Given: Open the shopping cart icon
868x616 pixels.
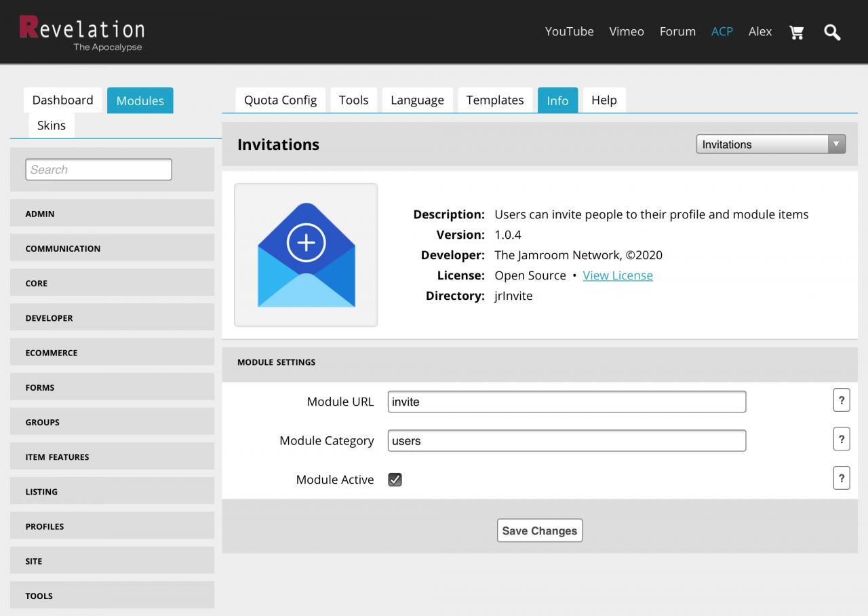Looking at the screenshot, I should (x=797, y=32).
